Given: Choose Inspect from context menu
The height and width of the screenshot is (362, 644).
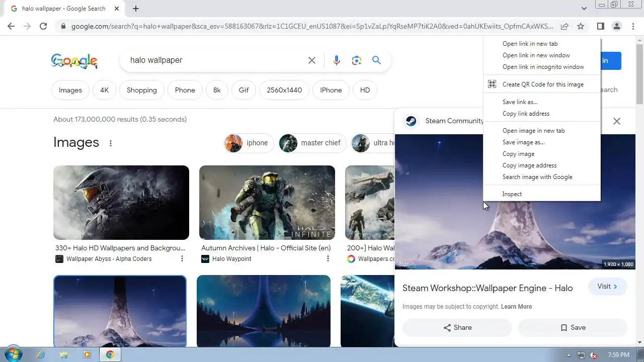Looking at the screenshot, I should (542, 194).
